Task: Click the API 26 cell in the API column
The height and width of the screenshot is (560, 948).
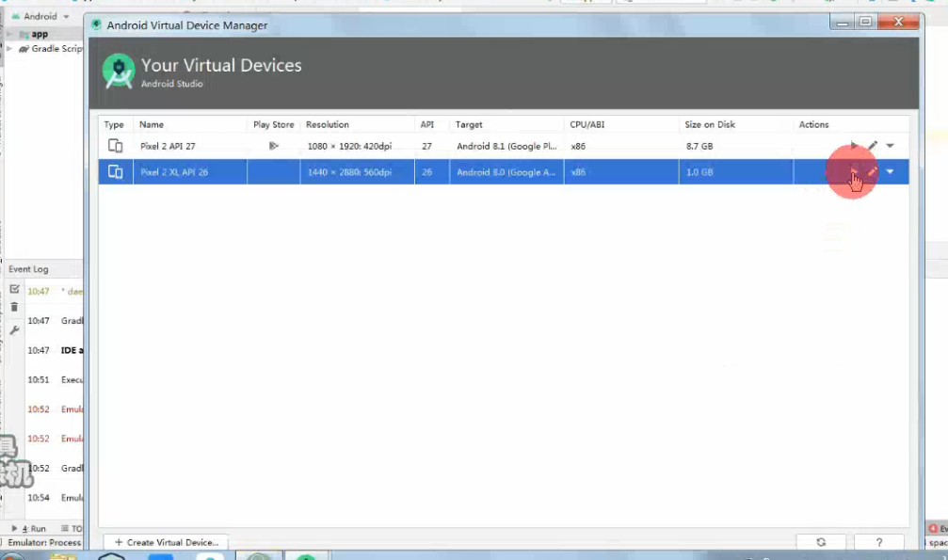Action: [426, 172]
